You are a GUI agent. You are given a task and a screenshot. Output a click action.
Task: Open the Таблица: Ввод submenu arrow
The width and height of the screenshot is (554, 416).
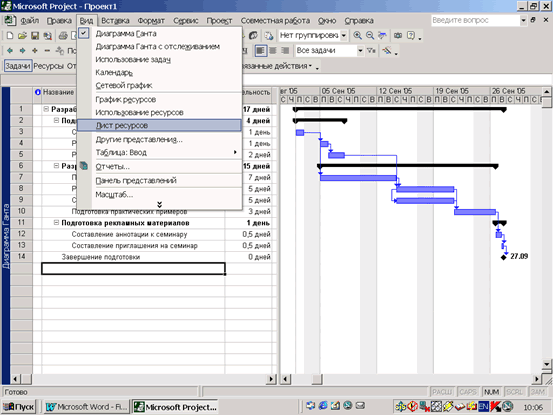pyautogui.click(x=235, y=152)
